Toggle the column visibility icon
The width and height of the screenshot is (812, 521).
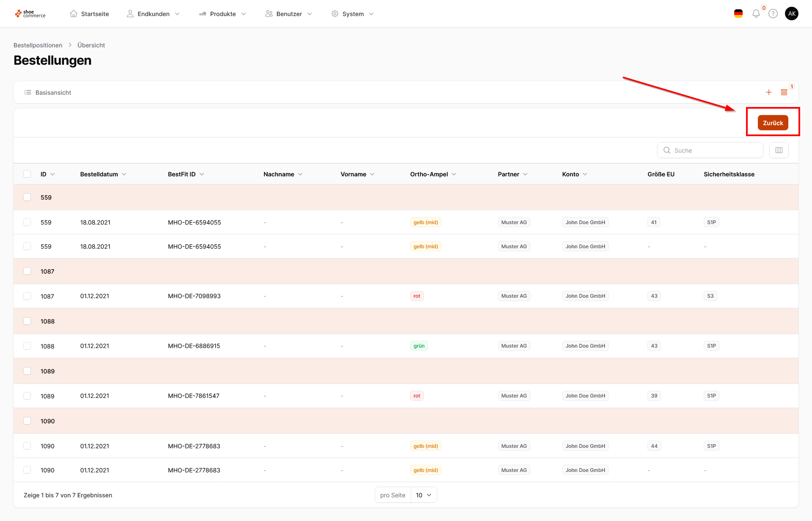point(779,150)
